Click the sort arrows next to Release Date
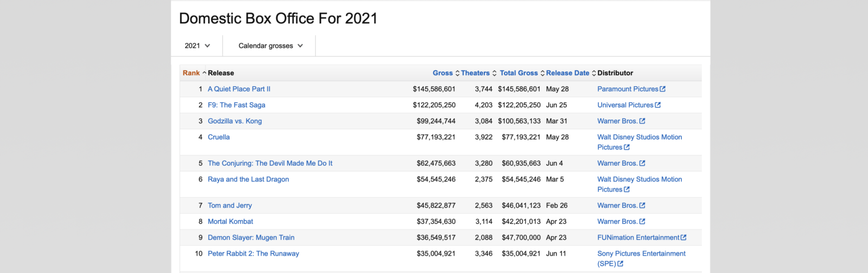 click(594, 73)
